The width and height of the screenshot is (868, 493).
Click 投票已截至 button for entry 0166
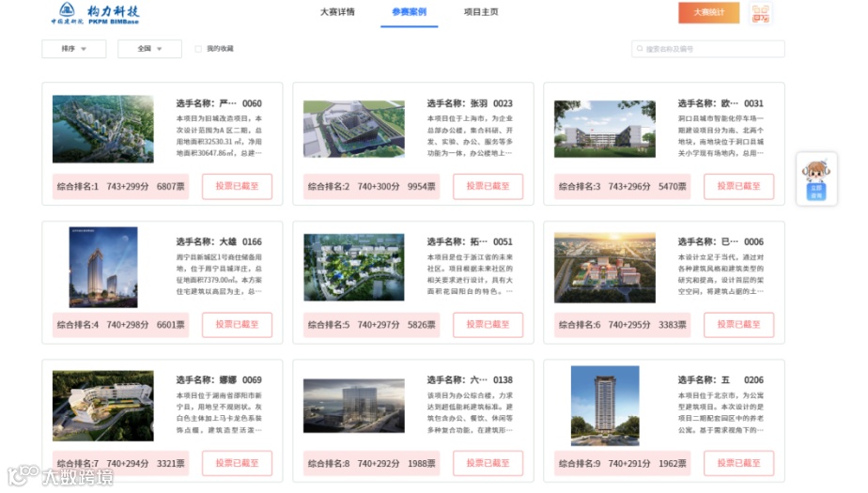click(237, 325)
